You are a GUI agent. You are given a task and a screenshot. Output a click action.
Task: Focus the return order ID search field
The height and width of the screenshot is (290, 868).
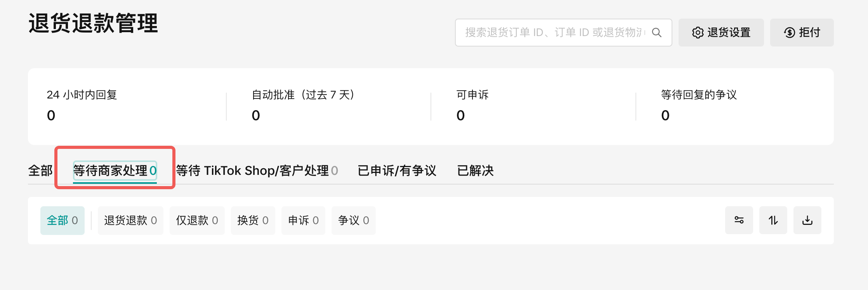(553, 33)
